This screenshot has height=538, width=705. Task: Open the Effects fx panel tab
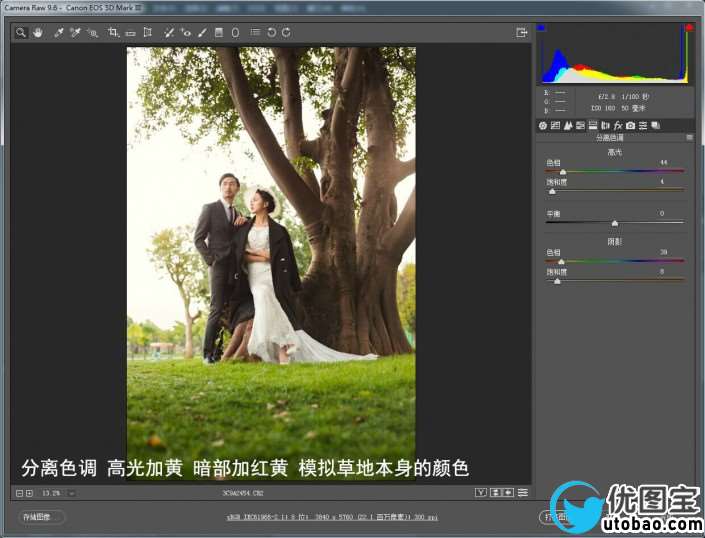pyautogui.click(x=618, y=126)
